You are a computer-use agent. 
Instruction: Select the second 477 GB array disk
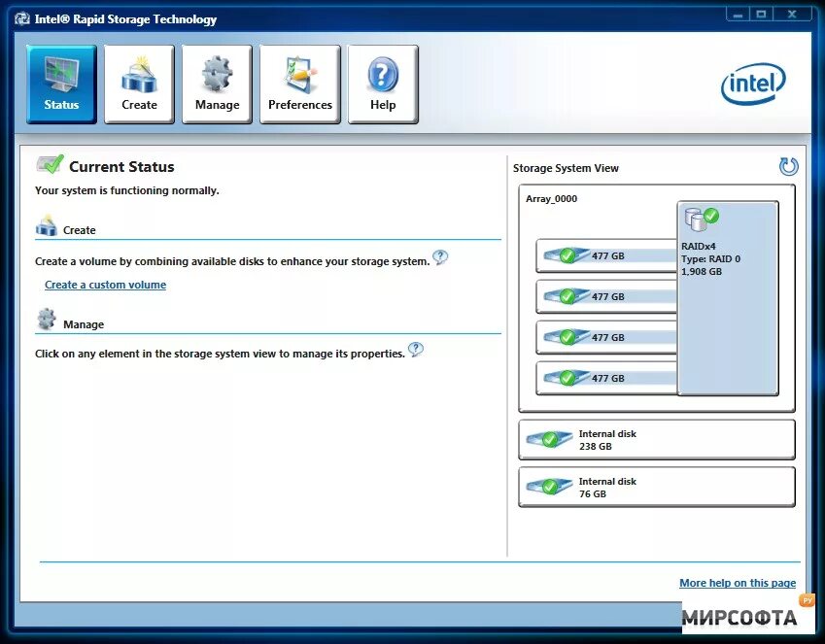pos(606,297)
